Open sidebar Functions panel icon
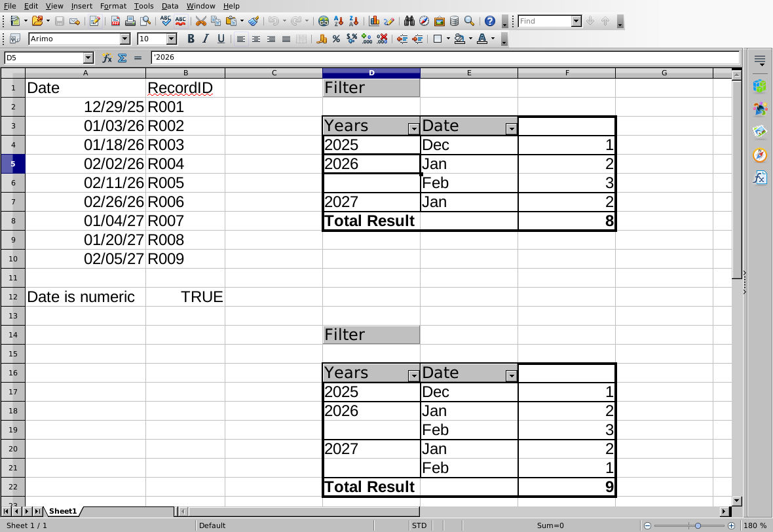Viewport: 773px width, 532px height. tap(760, 178)
